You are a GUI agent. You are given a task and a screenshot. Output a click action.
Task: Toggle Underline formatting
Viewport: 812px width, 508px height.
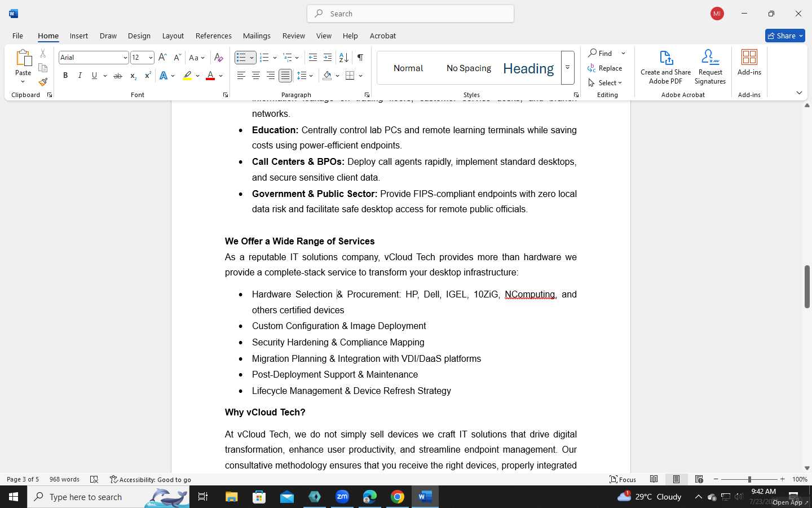coord(94,76)
